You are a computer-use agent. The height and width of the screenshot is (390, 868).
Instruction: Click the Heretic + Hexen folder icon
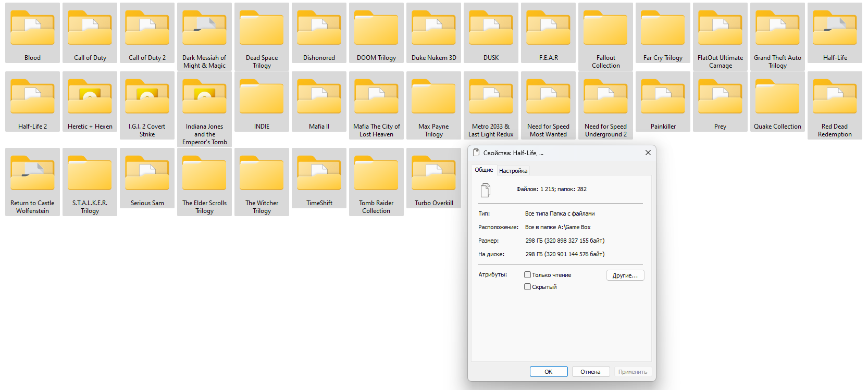coord(90,96)
